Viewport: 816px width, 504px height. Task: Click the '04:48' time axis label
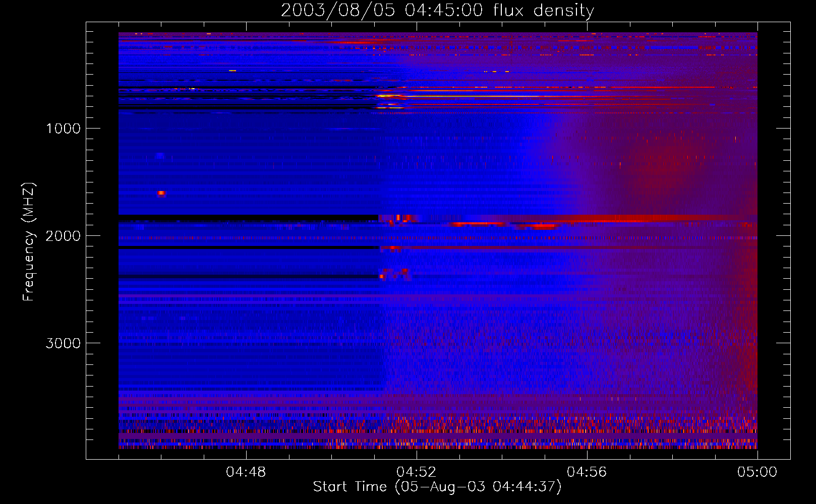pos(246,472)
